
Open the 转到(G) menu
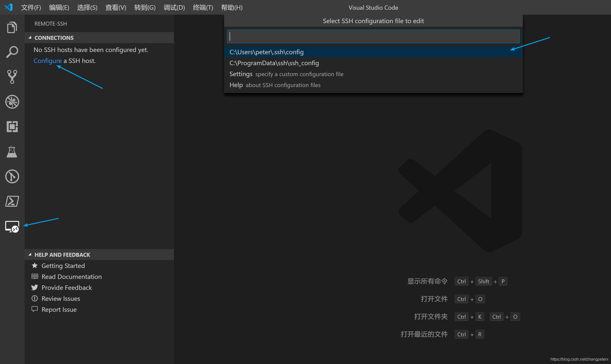[145, 7]
